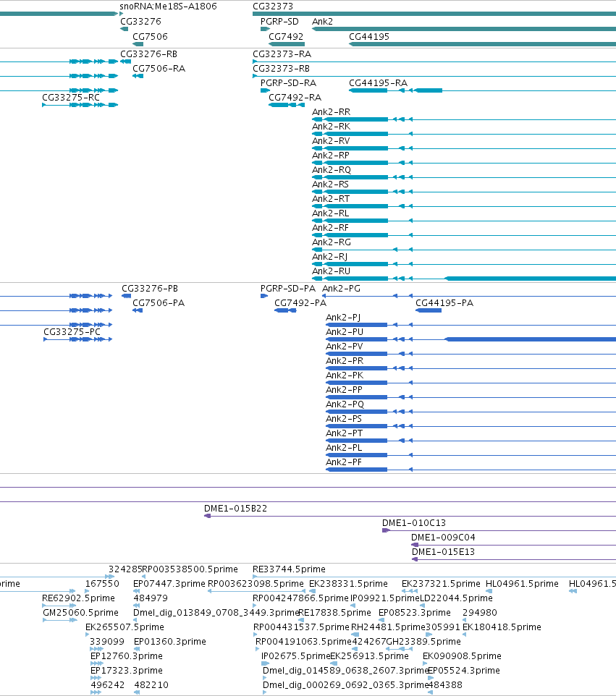Open the CG7492-PA protein

click(285, 310)
